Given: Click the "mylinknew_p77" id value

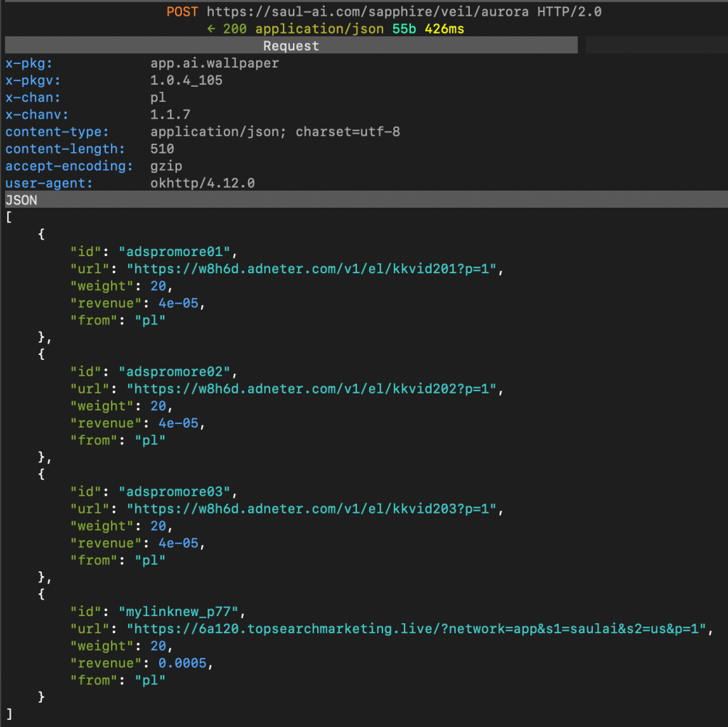Looking at the screenshot, I should (x=180, y=612).
